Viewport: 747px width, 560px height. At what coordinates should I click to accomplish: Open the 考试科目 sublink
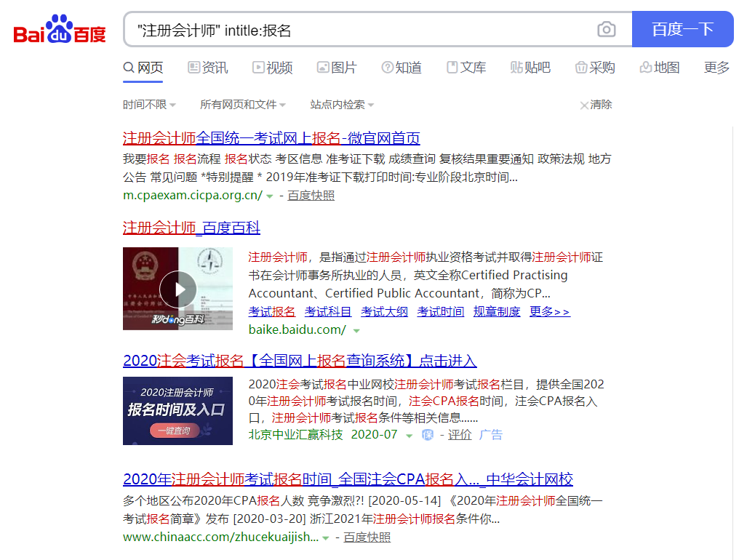tap(328, 311)
